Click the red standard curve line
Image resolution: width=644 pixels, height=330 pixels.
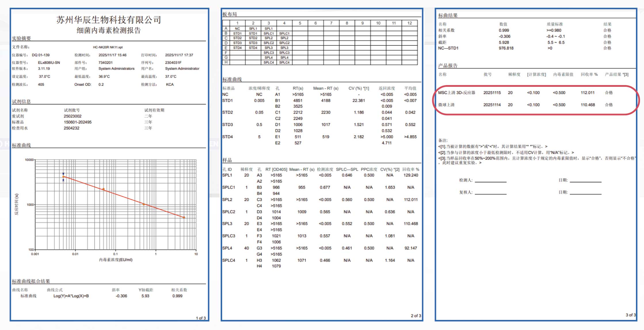tap(124, 197)
